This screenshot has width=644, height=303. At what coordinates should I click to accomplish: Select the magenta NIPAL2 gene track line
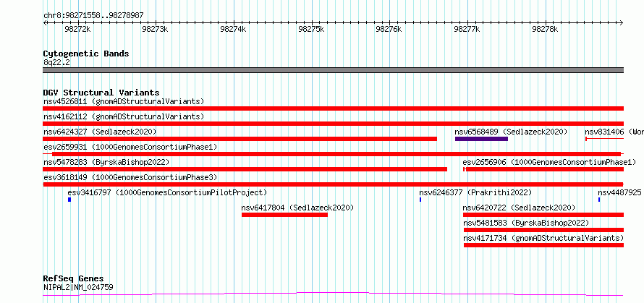point(333,294)
